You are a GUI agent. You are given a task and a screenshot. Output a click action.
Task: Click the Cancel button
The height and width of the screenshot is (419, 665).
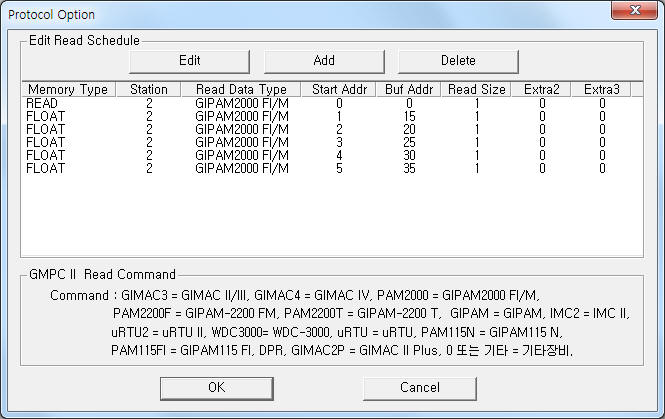420,388
